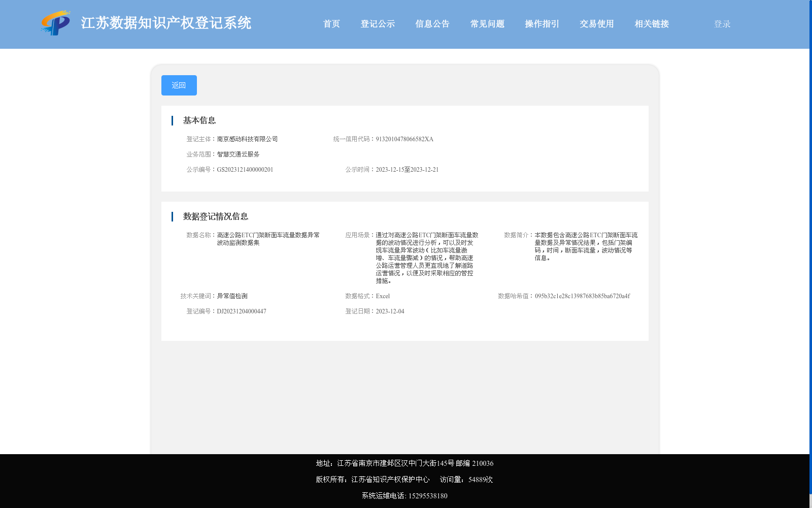Open the 相关链接 menu item
The width and height of the screenshot is (812, 508).
pyautogui.click(x=652, y=24)
